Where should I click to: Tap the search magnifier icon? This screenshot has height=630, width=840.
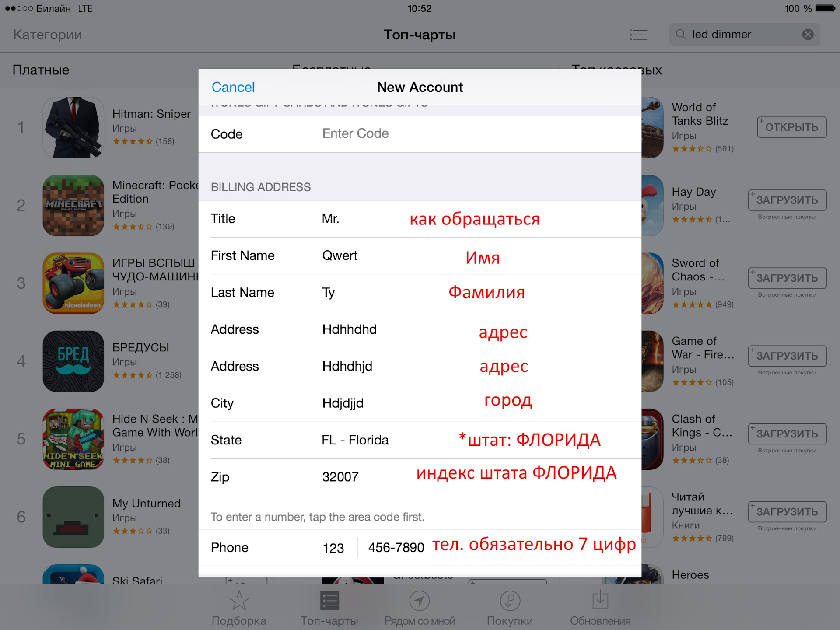tap(681, 35)
